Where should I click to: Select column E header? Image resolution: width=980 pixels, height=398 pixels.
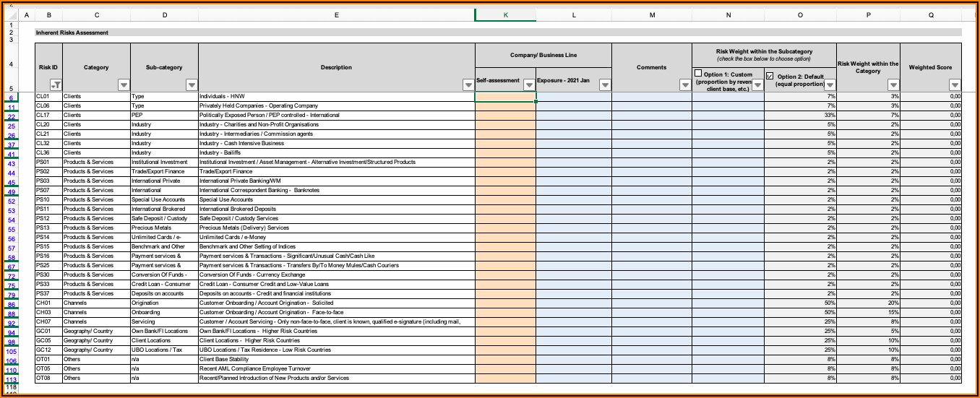(x=336, y=15)
